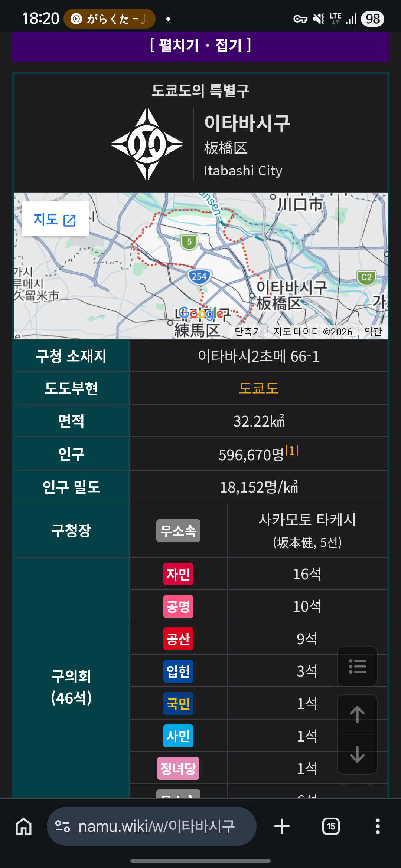Tap the 공명 party label
The width and height of the screenshot is (401, 868).
178,606
